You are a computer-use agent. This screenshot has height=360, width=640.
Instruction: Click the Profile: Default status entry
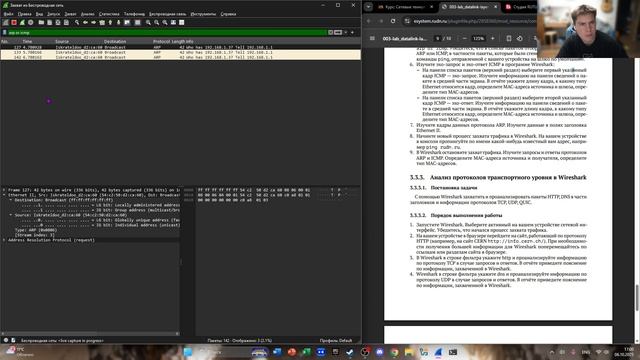[x=336, y=340]
